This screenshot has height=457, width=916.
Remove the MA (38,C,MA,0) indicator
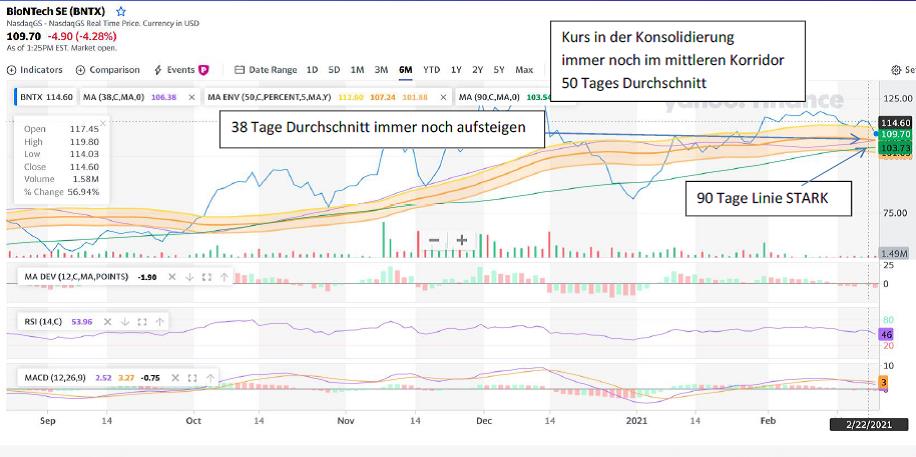(192, 98)
